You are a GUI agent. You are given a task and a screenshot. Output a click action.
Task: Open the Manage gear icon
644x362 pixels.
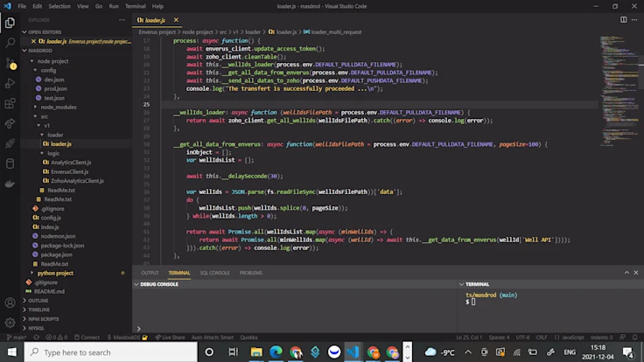(10, 323)
